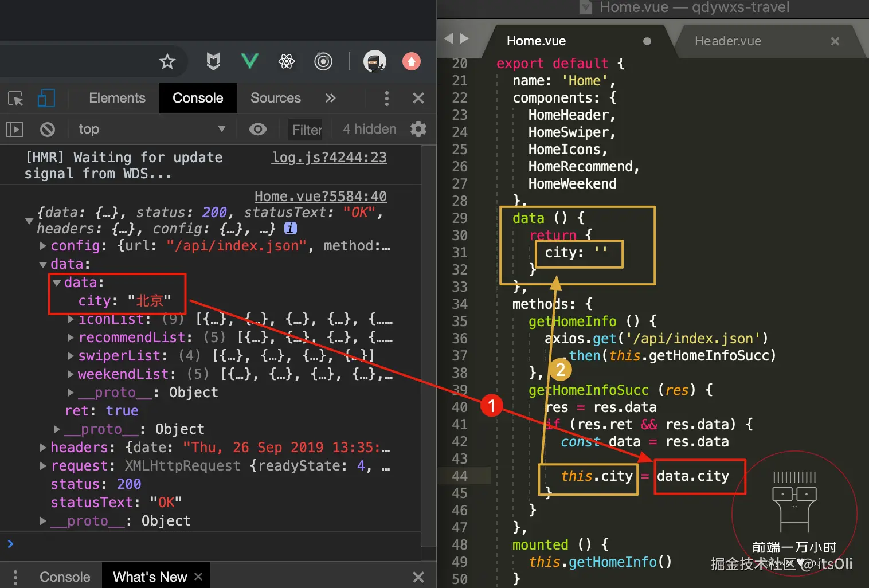
Task: Expand the config property
Action: [x=43, y=246]
